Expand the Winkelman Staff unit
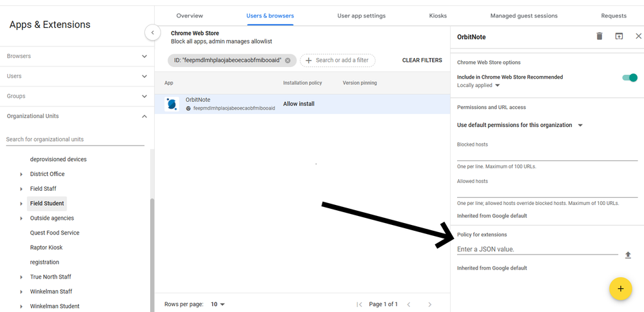The width and height of the screenshot is (644, 312). [21, 292]
